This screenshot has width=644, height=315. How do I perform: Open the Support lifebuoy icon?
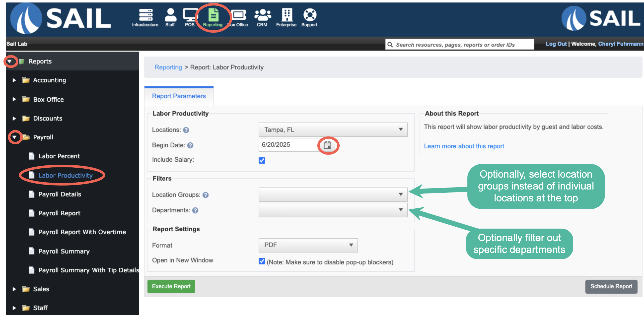coord(310,15)
